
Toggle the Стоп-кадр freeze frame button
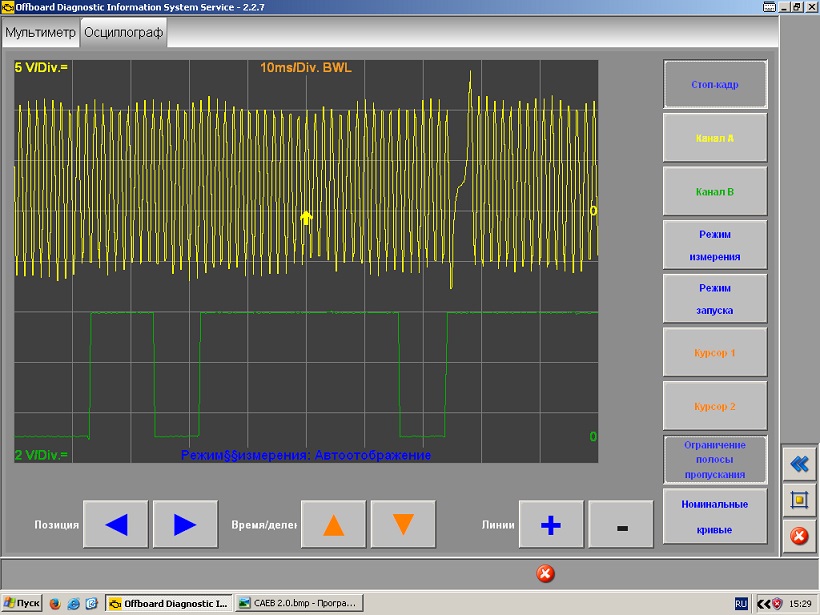[715, 85]
